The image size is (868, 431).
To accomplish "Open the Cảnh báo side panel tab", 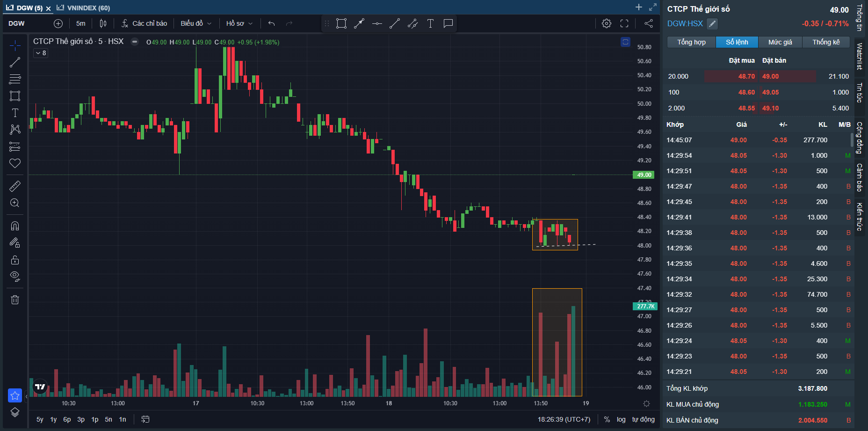I will [860, 177].
